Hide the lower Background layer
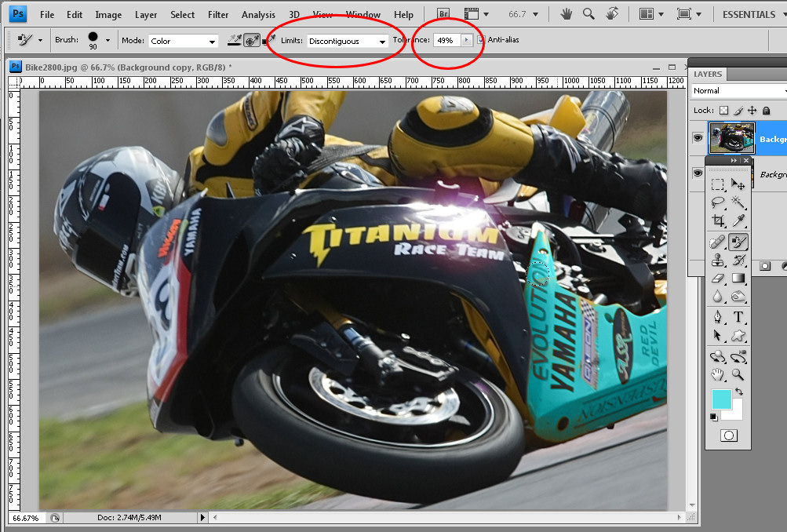The image size is (787, 532). pos(698,173)
